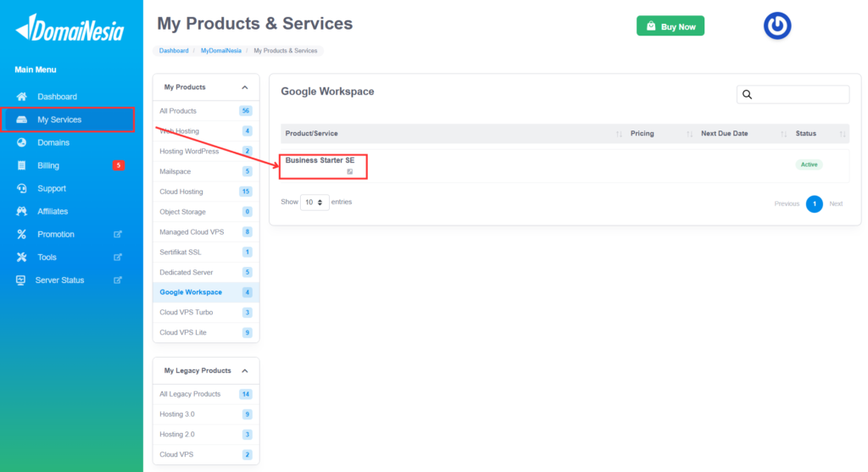Screen dimensions: 868x472
Task: Select Dedicated Server category
Action: (206, 272)
